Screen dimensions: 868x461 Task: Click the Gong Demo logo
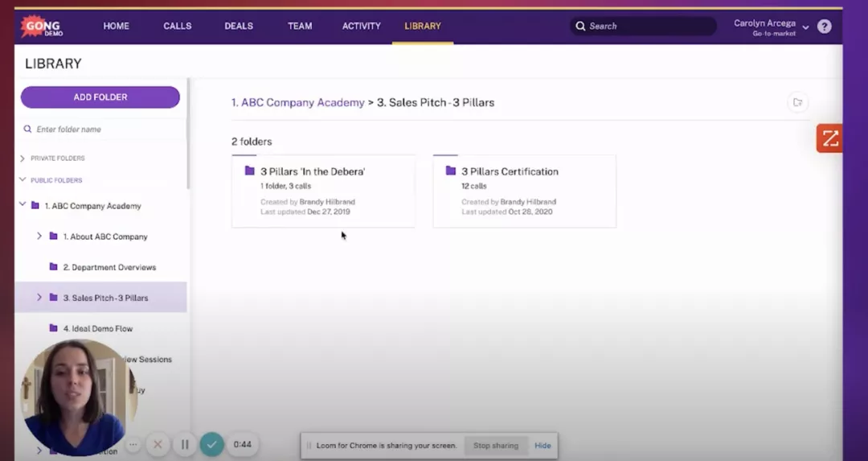click(x=42, y=26)
